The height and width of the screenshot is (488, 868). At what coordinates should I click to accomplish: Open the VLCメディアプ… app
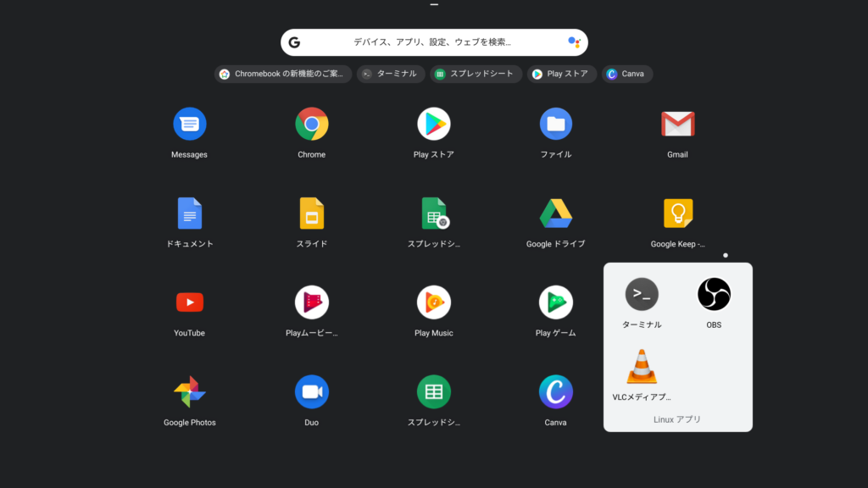(642, 366)
